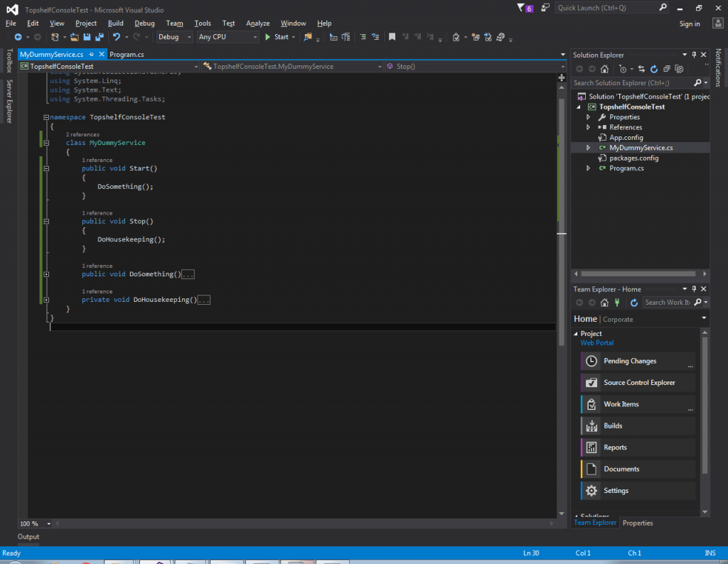The width and height of the screenshot is (728, 564).
Task: Refresh the Solution Explorer
Action: coord(654,69)
